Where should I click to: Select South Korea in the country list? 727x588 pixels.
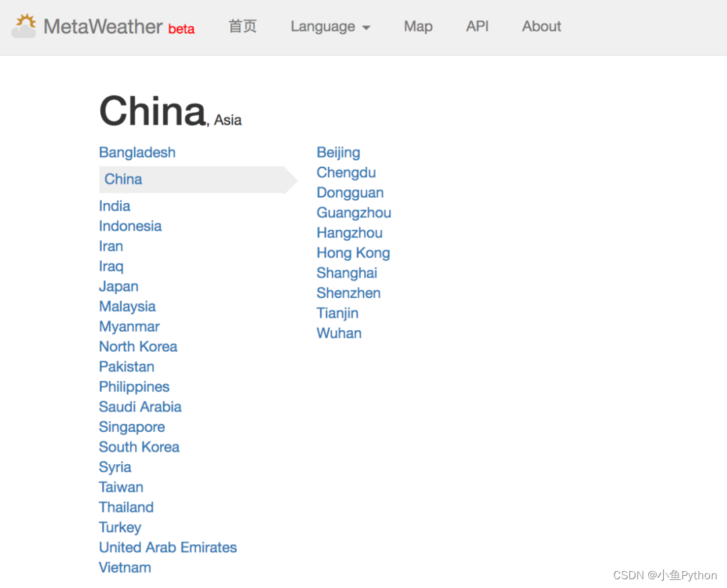click(x=139, y=447)
